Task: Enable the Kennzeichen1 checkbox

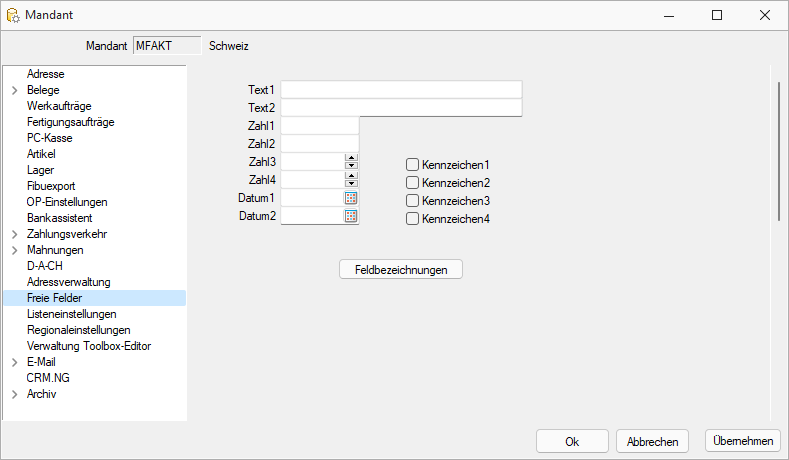Action: (x=412, y=165)
